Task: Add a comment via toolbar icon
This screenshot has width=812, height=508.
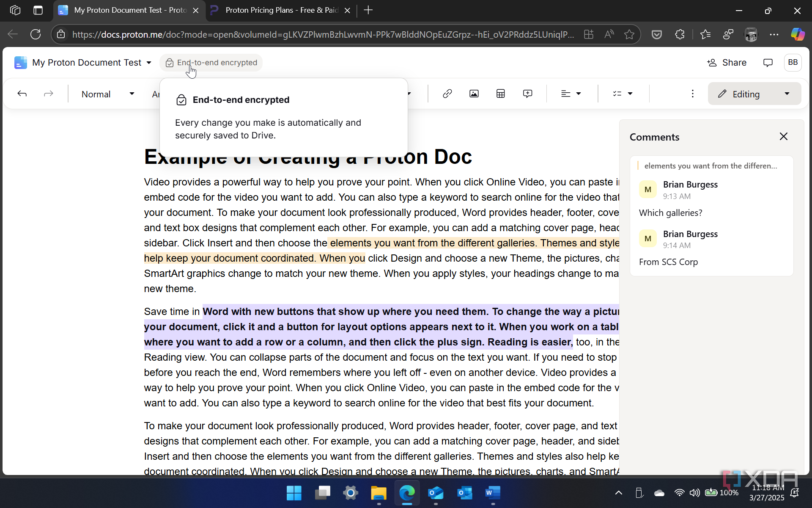Action: pos(527,94)
